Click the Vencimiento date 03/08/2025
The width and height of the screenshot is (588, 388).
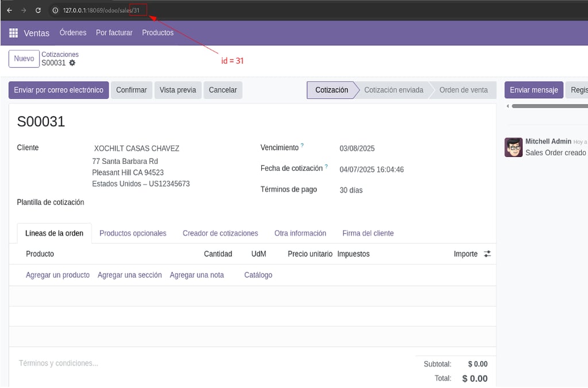(x=357, y=149)
